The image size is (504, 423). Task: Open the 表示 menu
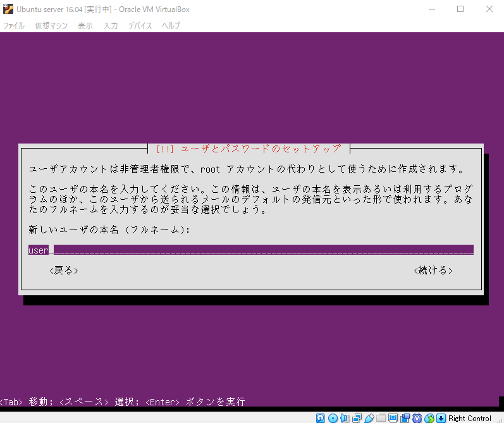pos(85,25)
